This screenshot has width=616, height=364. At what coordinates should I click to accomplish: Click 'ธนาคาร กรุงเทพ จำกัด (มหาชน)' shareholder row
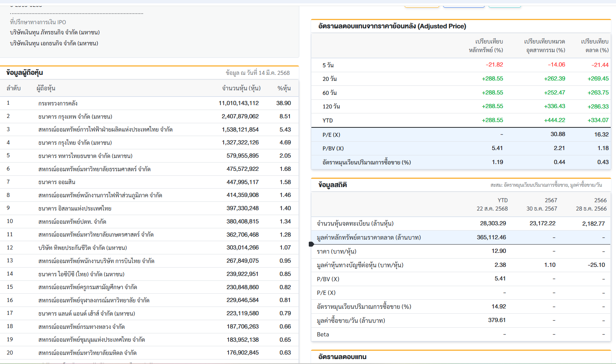[149, 116]
